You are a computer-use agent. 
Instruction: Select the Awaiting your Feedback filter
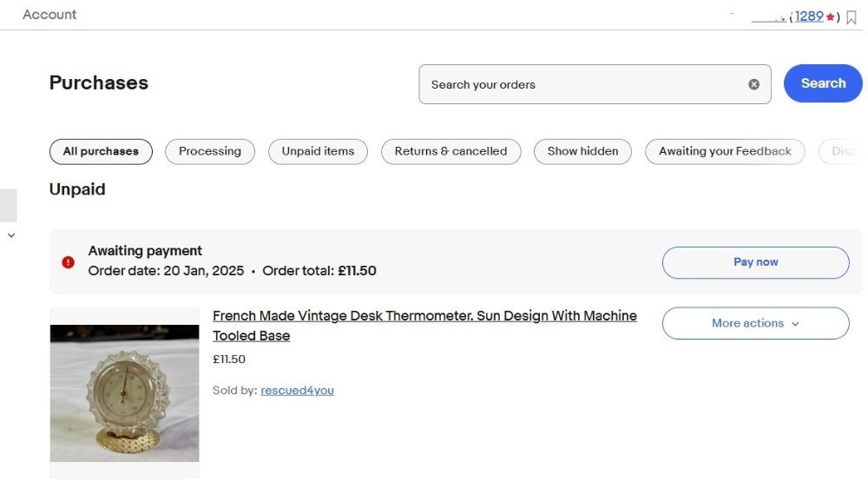pos(725,151)
